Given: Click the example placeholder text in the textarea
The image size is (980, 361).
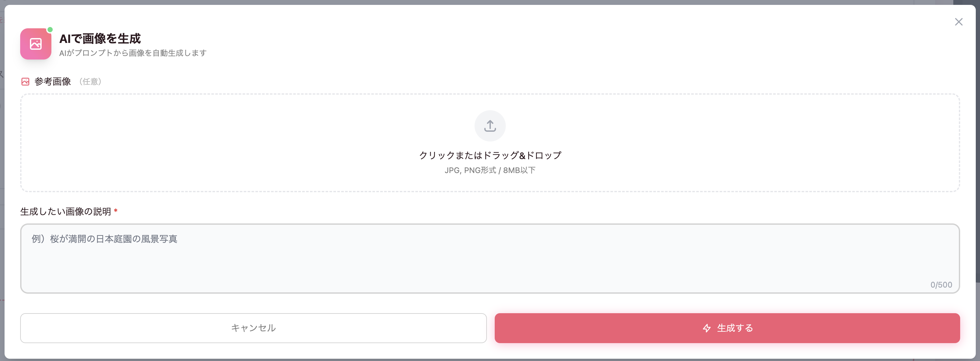Looking at the screenshot, I should point(105,239).
